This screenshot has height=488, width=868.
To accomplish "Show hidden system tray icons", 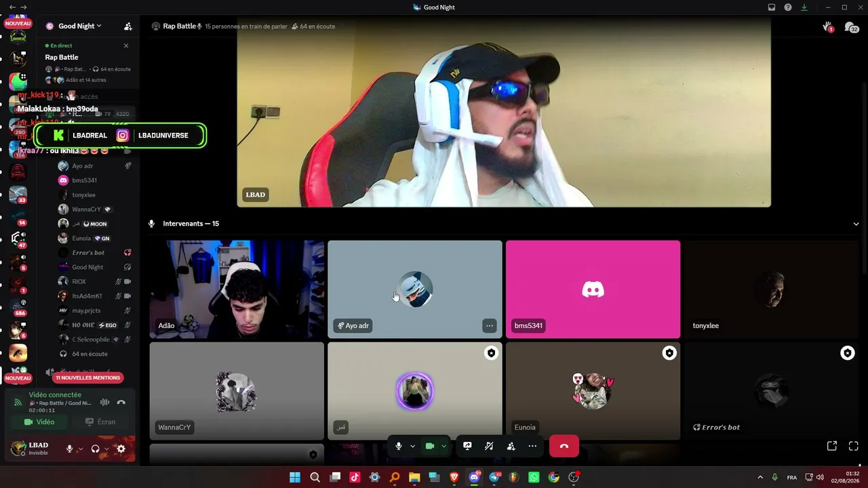I will pos(760,477).
